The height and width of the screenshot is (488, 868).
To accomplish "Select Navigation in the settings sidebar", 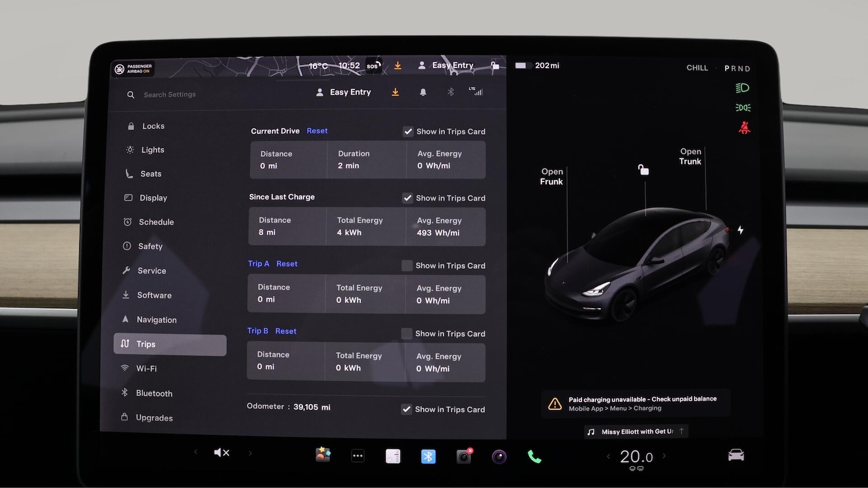I will click(156, 320).
